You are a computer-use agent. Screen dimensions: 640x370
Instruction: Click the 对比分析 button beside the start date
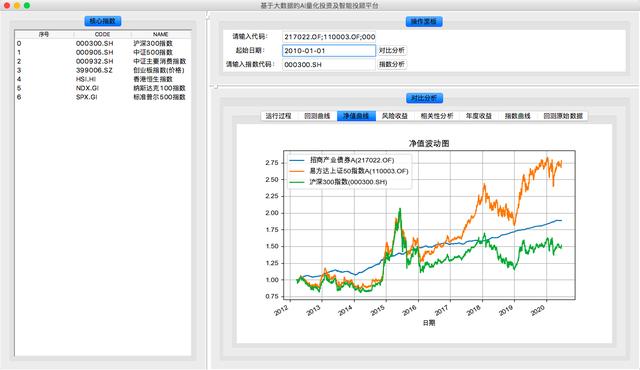click(391, 51)
